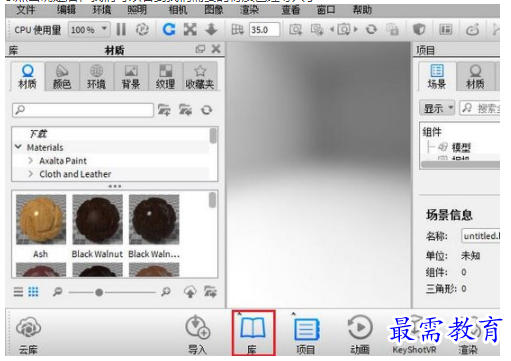511x361 pixels.
Task: Click the performance mode icon beside pause
Action: click(x=142, y=30)
